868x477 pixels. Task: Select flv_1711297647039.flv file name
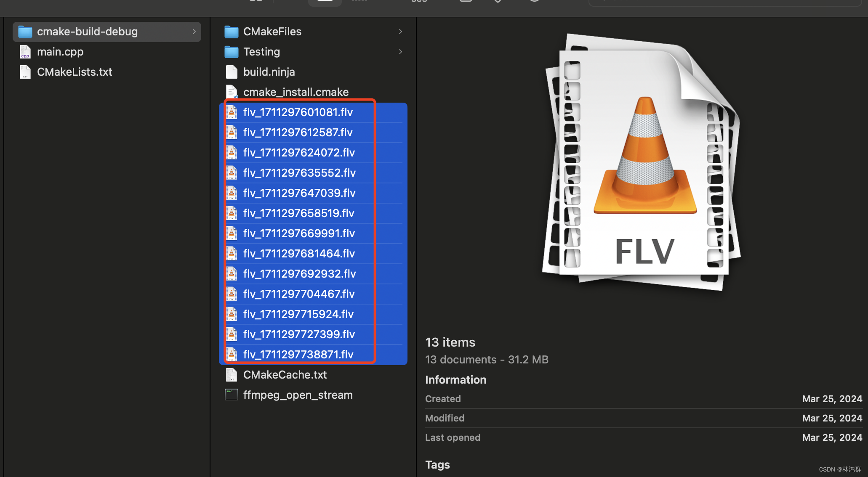(x=300, y=193)
